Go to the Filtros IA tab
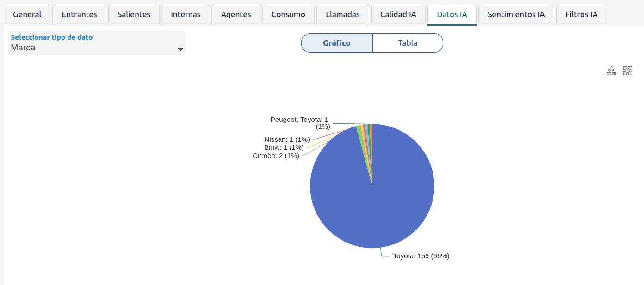 tap(582, 14)
